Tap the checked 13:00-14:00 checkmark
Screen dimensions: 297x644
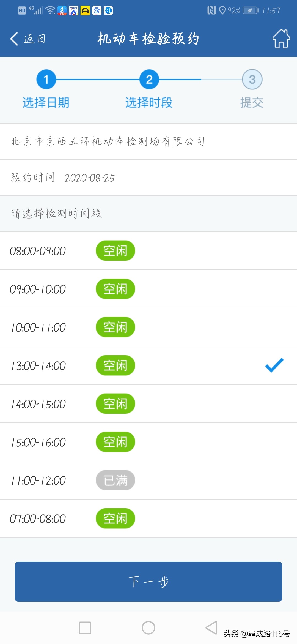pyautogui.click(x=274, y=365)
